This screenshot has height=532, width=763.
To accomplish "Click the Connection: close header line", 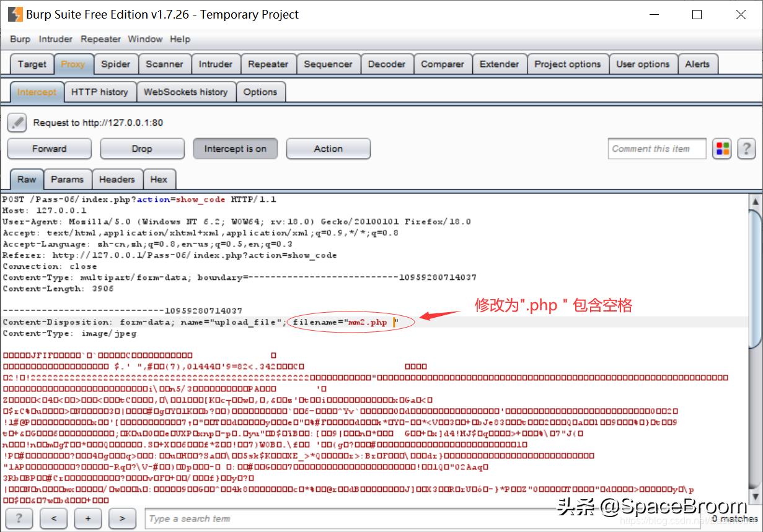I will click(50, 266).
